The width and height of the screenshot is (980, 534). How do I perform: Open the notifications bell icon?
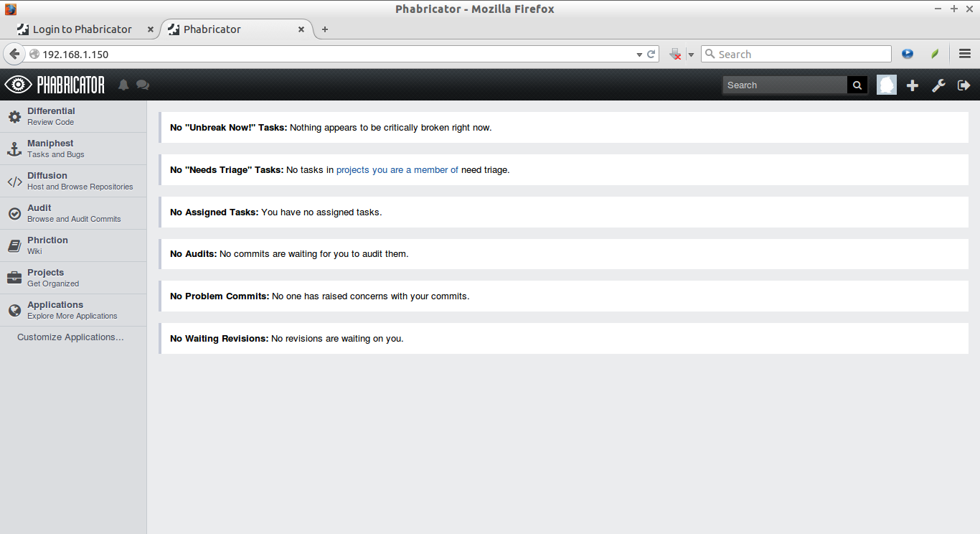click(x=123, y=85)
